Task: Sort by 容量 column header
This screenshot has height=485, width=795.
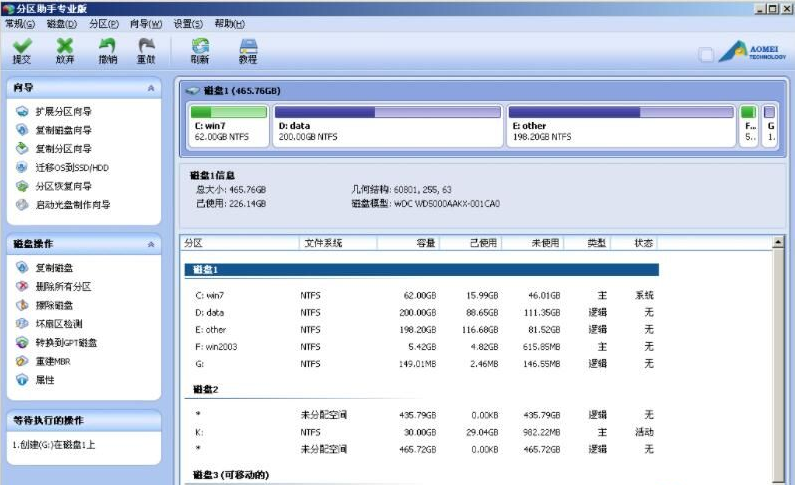Action: tap(408, 243)
